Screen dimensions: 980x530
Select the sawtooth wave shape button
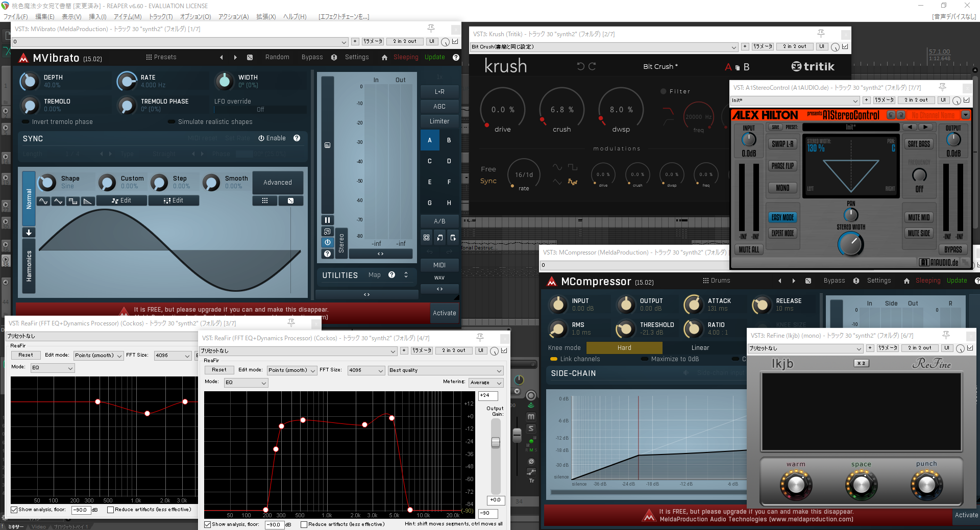(88, 201)
